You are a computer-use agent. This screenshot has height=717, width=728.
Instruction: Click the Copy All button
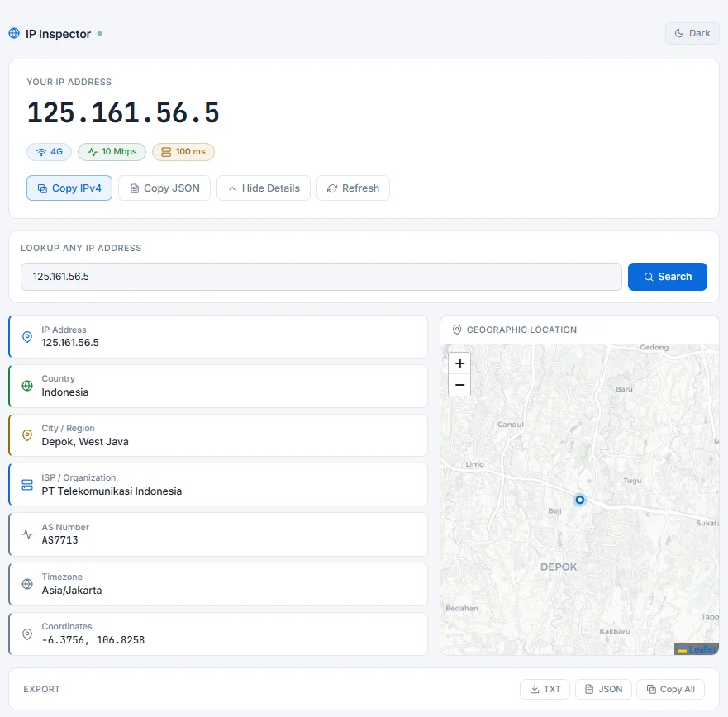click(670, 689)
